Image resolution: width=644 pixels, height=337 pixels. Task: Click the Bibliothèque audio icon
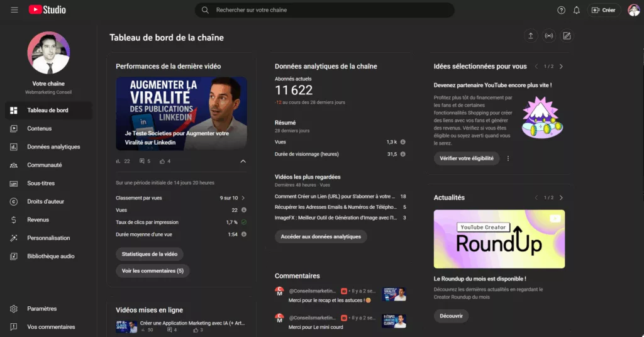[x=14, y=257]
